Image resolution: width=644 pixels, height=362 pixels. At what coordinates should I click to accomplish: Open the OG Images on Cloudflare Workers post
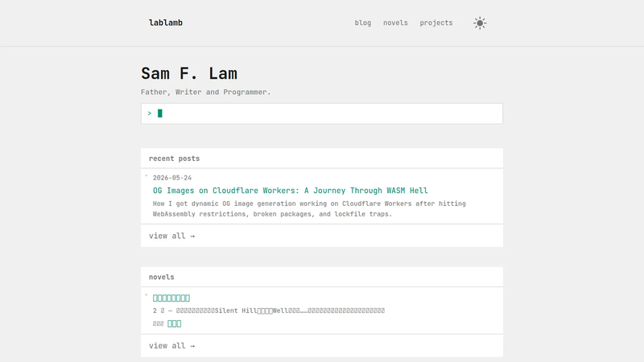[x=290, y=191]
